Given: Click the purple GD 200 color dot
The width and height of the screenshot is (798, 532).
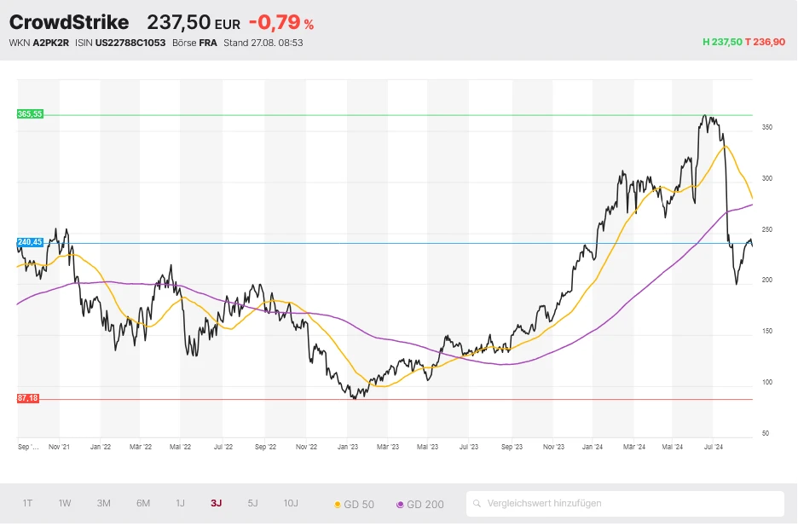Looking at the screenshot, I should tap(401, 505).
